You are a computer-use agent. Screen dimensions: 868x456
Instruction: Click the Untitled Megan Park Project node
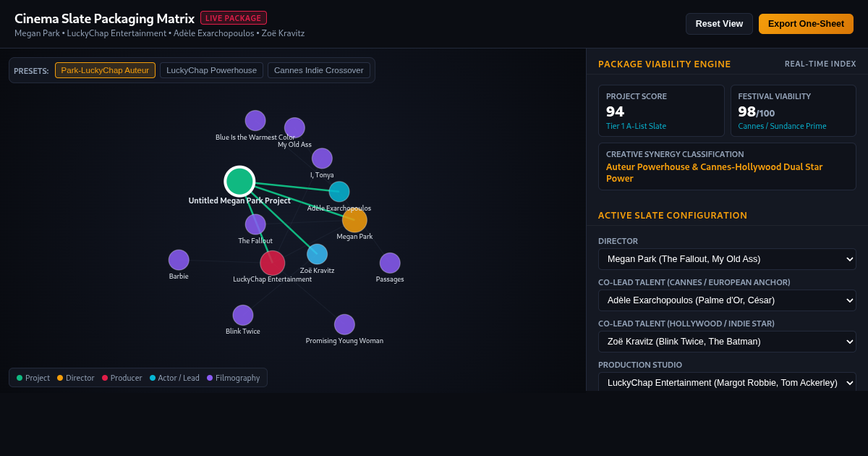[x=239, y=181]
